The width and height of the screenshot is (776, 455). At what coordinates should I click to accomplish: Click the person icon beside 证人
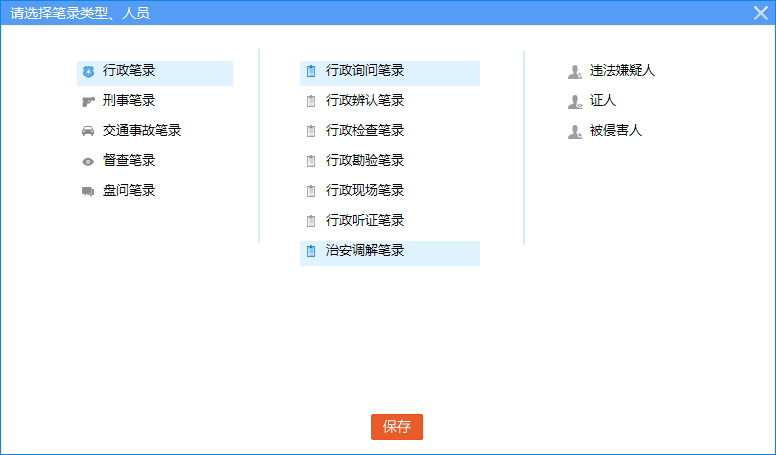click(575, 102)
